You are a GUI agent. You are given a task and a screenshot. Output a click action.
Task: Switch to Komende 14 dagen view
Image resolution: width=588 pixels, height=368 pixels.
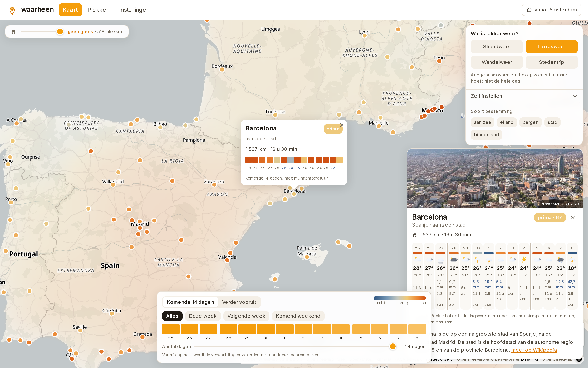(190, 302)
